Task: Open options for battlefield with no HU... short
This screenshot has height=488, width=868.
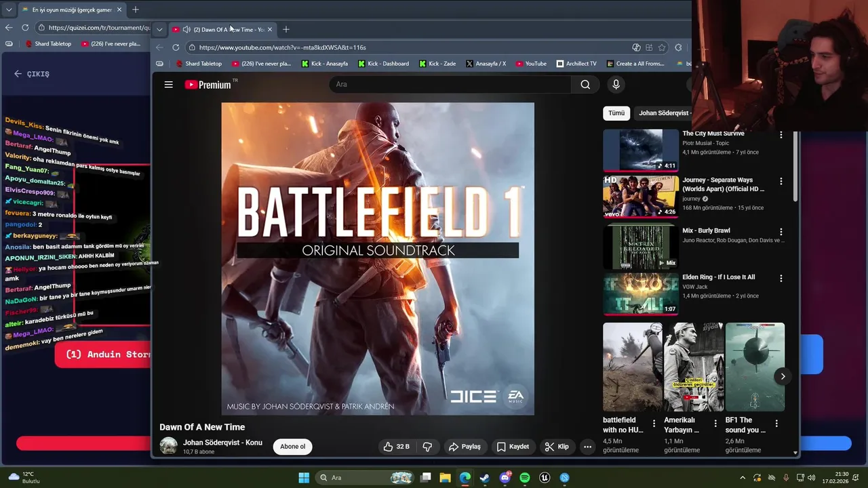Action: coord(654,423)
